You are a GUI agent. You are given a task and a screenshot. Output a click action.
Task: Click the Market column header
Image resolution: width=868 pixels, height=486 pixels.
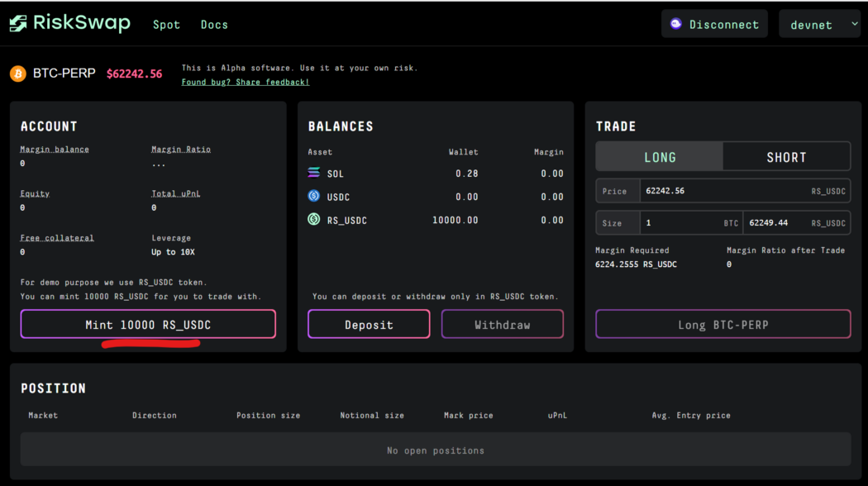click(43, 415)
